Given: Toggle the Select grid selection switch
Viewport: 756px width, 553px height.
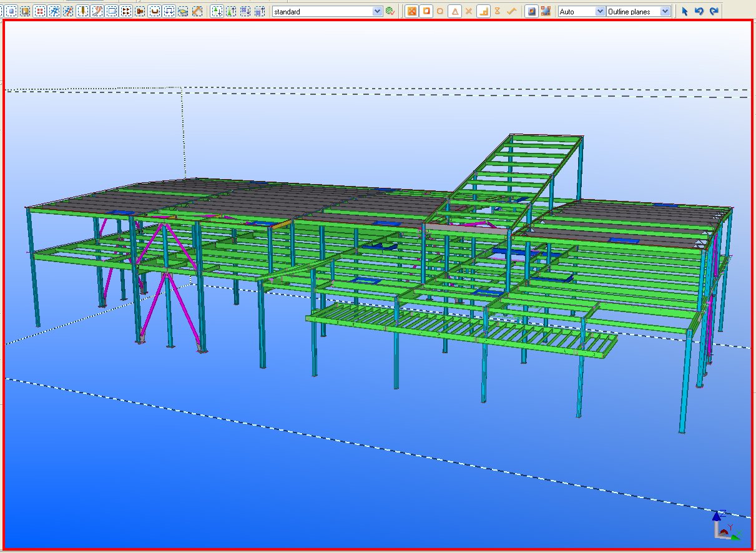Looking at the screenshot, I should point(54,11).
